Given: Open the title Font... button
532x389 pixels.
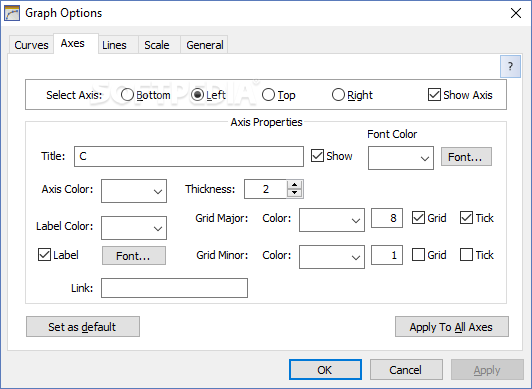Looking at the screenshot, I should [466, 157].
